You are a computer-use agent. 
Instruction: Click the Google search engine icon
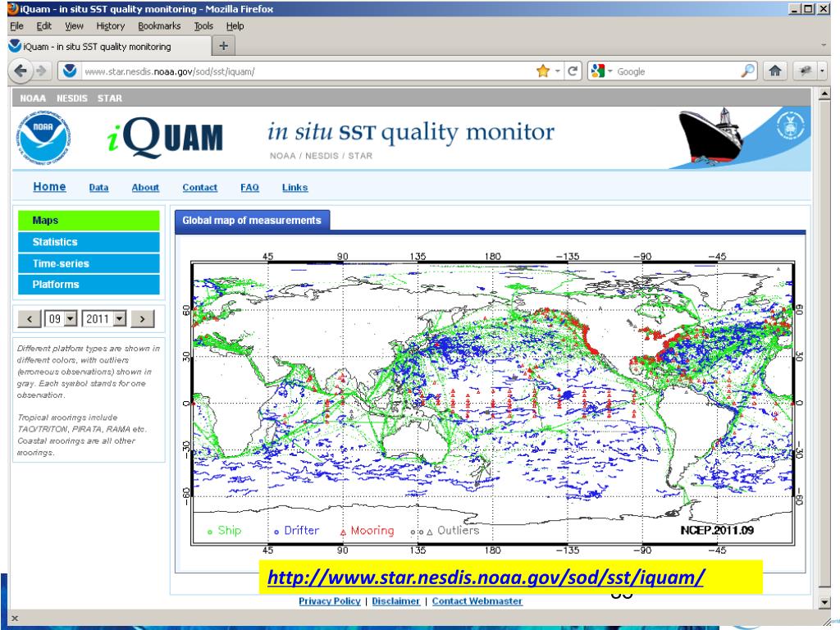[x=598, y=71]
